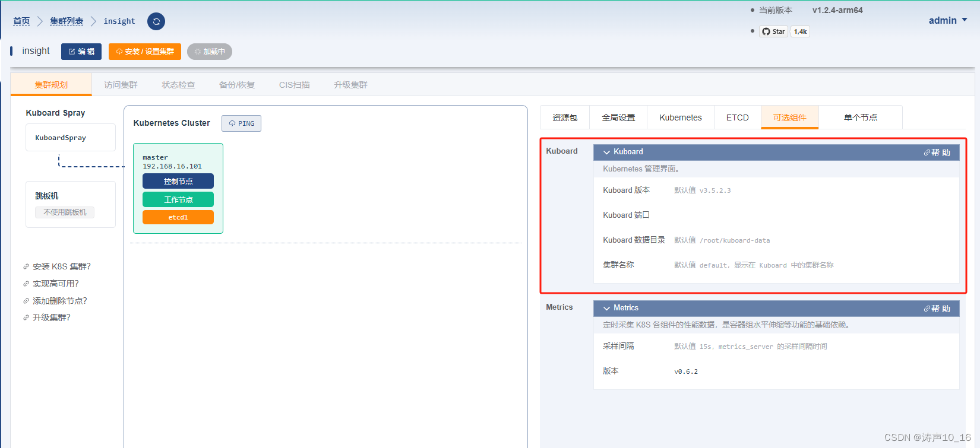Click the blue 编辑 edit button
980x448 pixels.
[x=81, y=52]
